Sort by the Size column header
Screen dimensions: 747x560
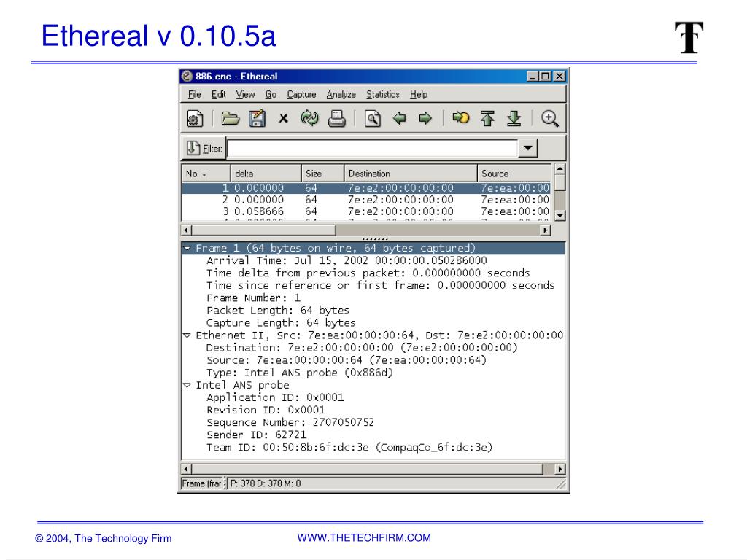click(322, 174)
